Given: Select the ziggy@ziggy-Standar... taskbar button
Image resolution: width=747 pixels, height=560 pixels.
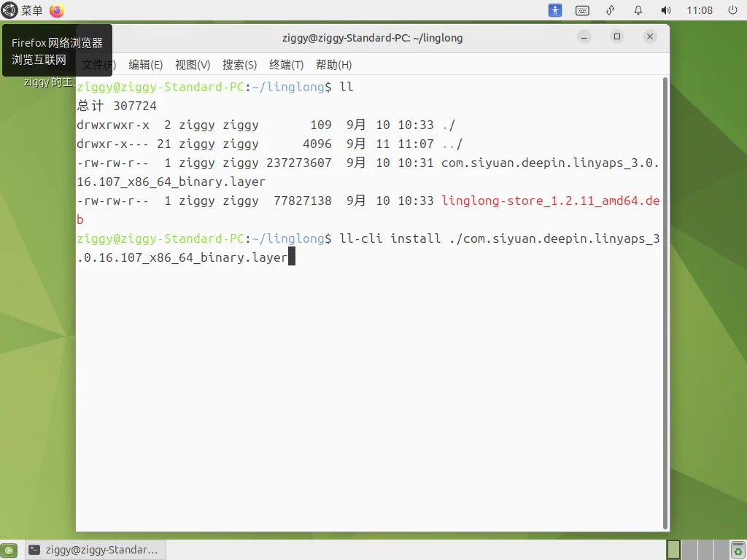Looking at the screenshot, I should click(x=95, y=550).
